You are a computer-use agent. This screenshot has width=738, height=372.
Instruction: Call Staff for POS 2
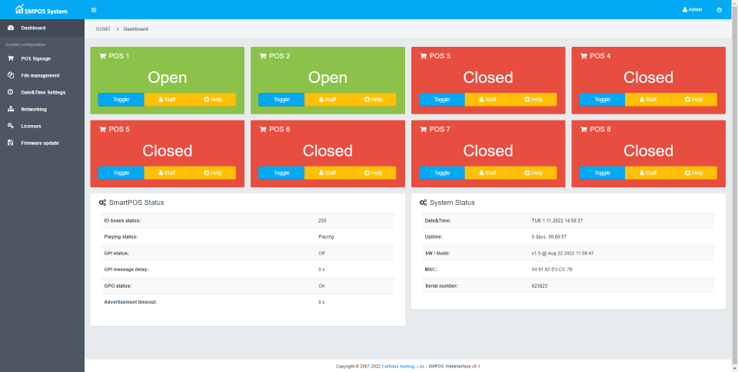point(328,99)
